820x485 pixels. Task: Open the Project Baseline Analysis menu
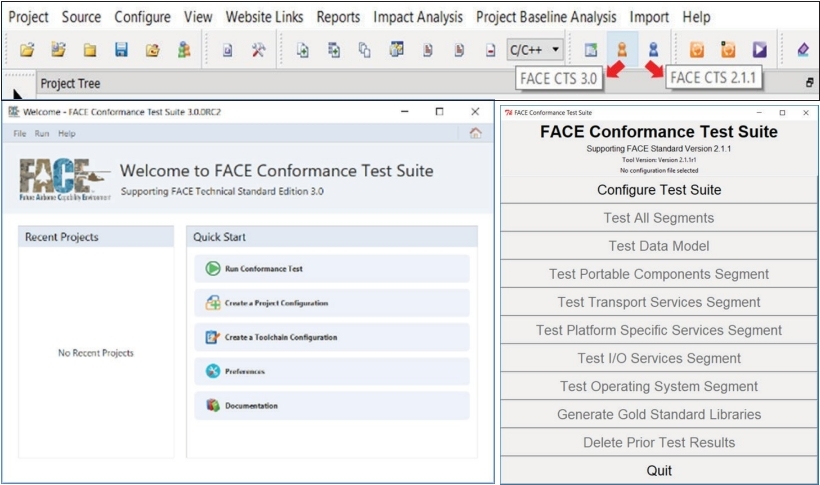pos(546,17)
